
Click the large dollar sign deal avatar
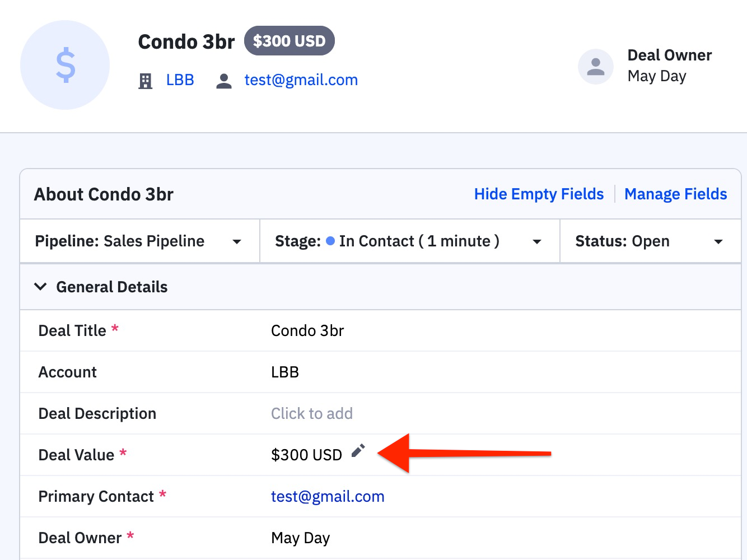(65, 65)
